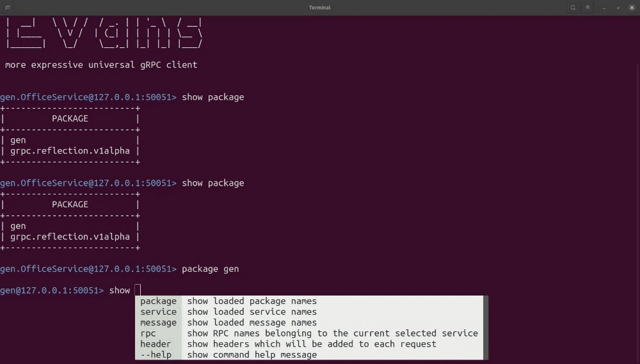Minimize the Terminal window
The width and height of the screenshot is (640, 364).
tap(604, 8)
